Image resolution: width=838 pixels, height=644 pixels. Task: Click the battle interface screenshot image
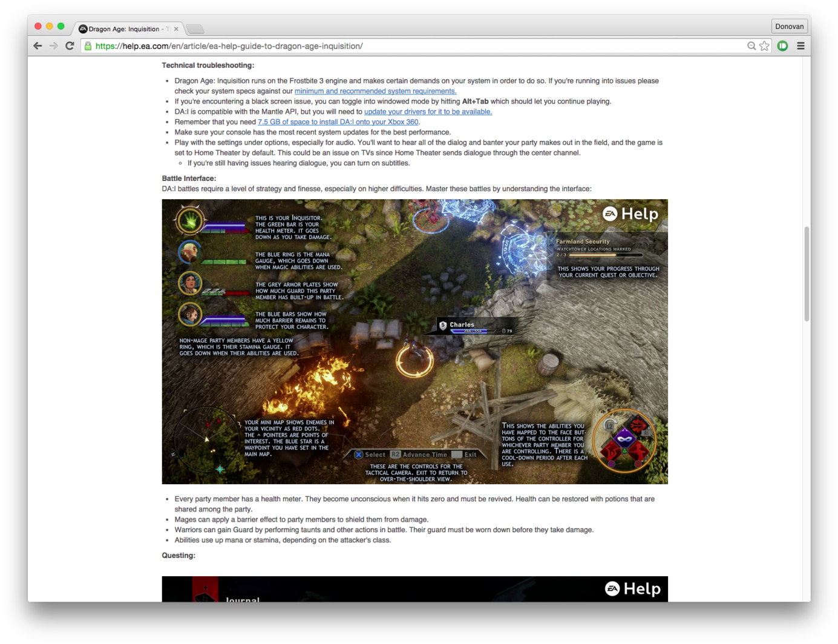tap(414, 341)
